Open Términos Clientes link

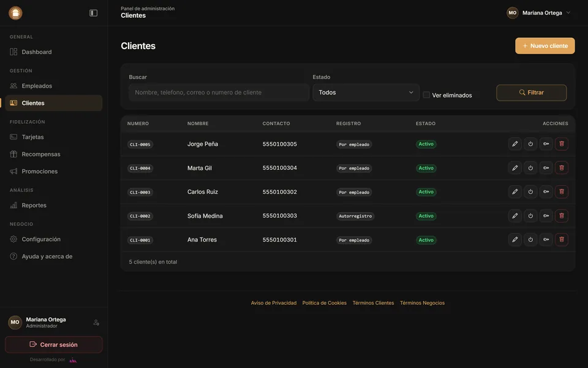tap(373, 303)
